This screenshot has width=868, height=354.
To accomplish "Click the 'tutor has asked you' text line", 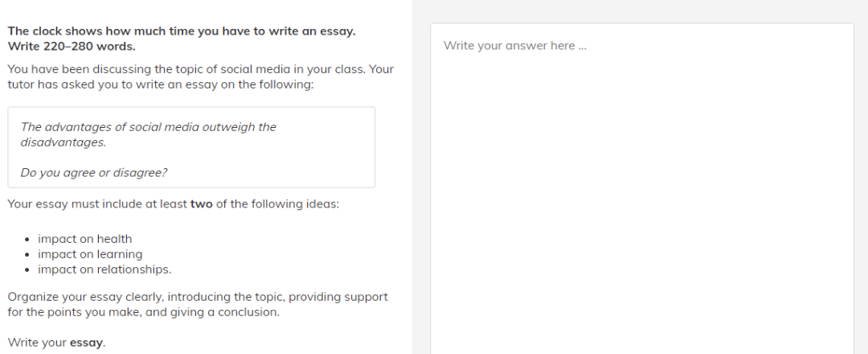I will pos(161,84).
